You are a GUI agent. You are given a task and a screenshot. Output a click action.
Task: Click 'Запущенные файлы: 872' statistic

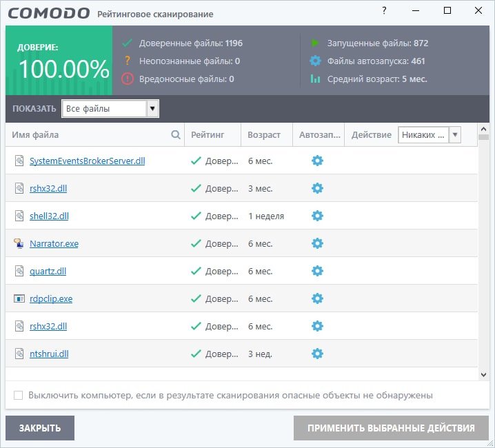click(378, 43)
